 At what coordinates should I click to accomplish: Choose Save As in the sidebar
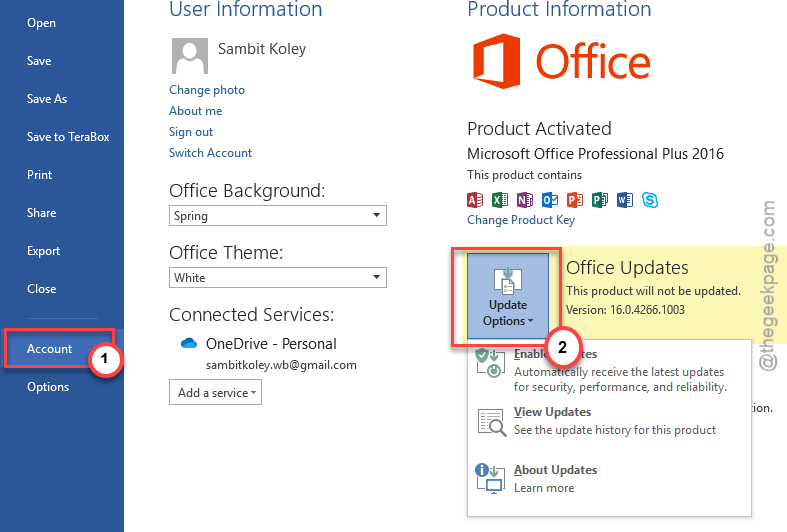[47, 99]
